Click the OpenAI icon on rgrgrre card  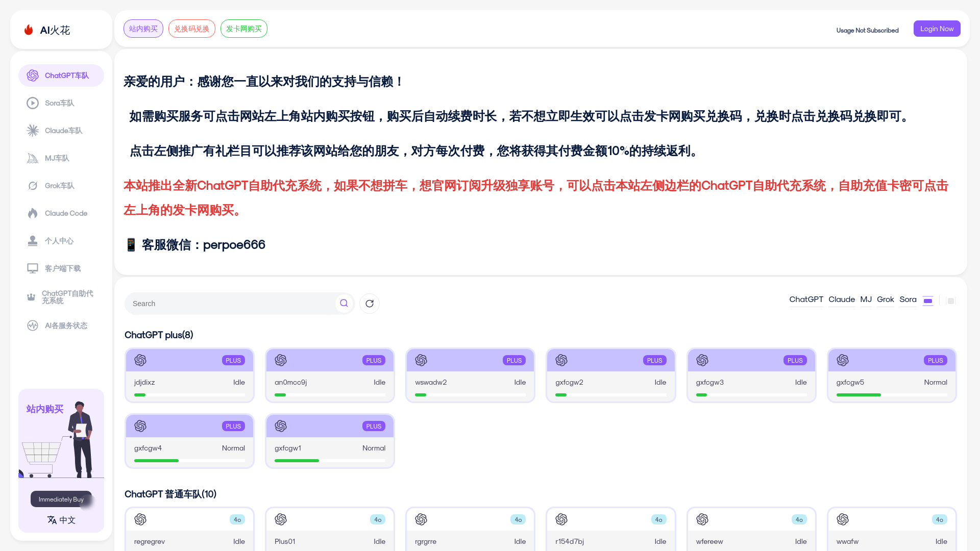[421, 519]
